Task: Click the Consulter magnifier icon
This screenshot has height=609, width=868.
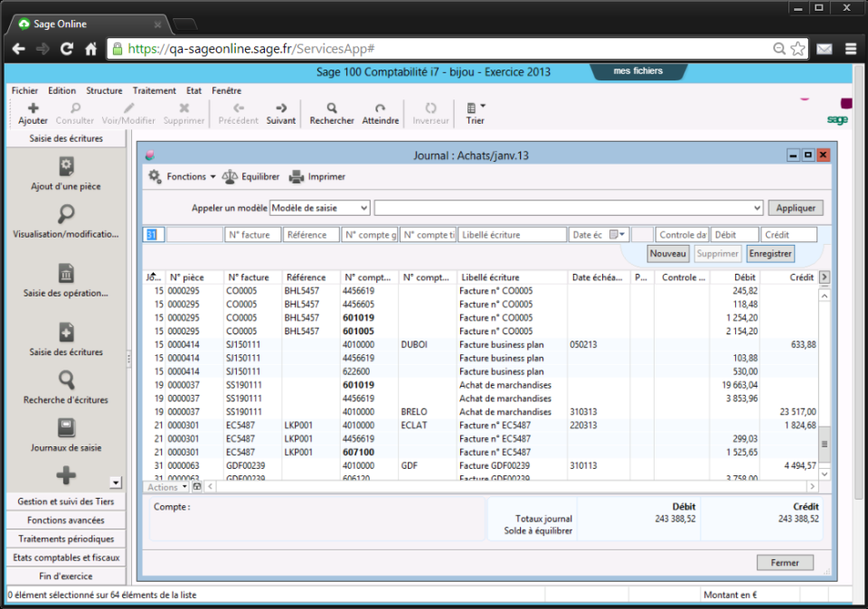Action: click(x=75, y=108)
